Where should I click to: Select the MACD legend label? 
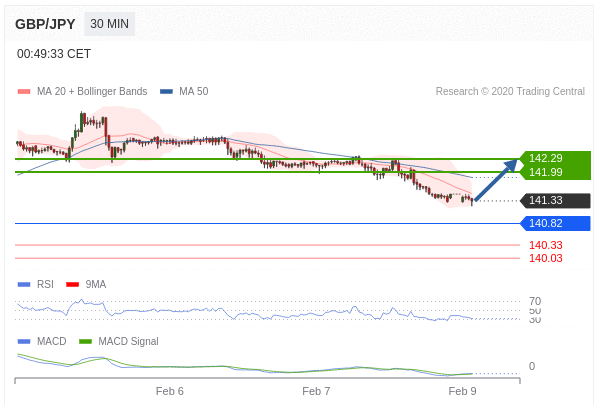52,341
